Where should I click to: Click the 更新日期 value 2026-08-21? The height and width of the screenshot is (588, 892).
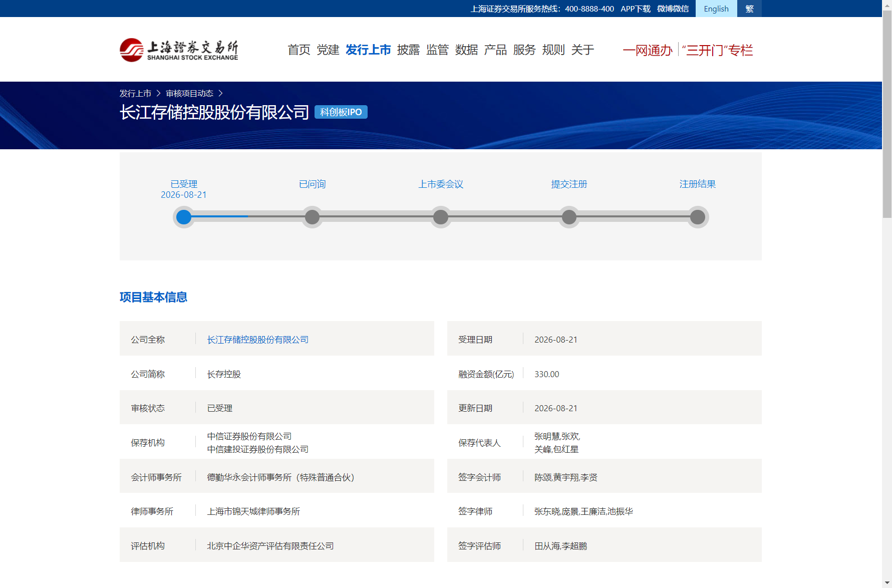coord(556,408)
